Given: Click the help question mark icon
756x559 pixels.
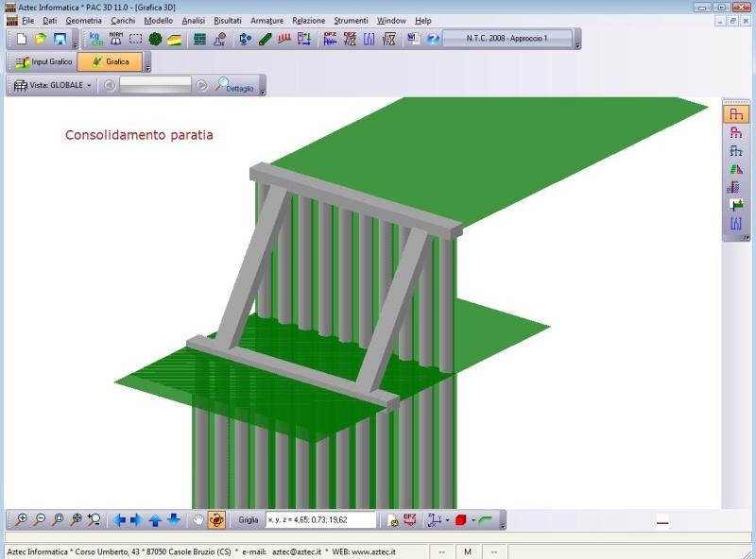Looking at the screenshot, I should (x=433, y=39).
